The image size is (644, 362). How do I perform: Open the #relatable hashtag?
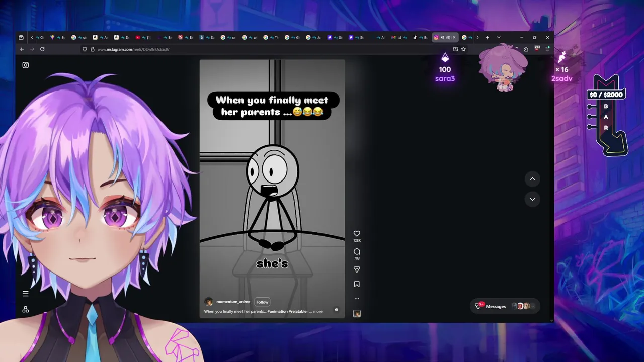click(297, 311)
